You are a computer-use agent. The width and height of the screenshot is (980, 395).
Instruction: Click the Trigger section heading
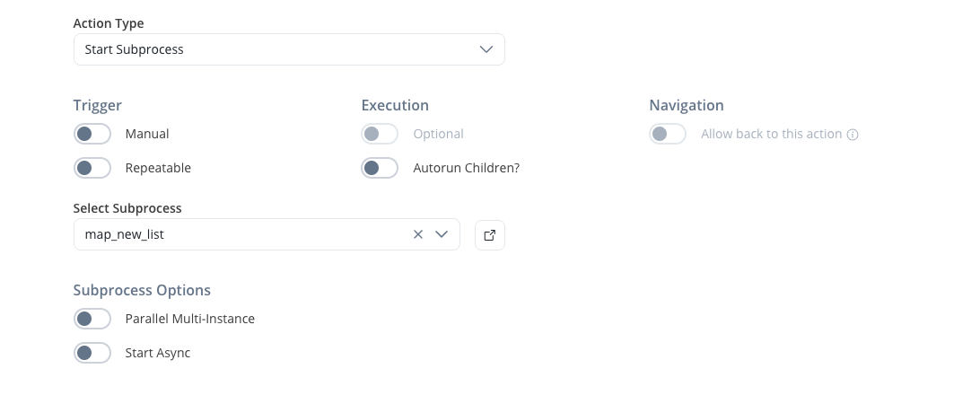[98, 106]
